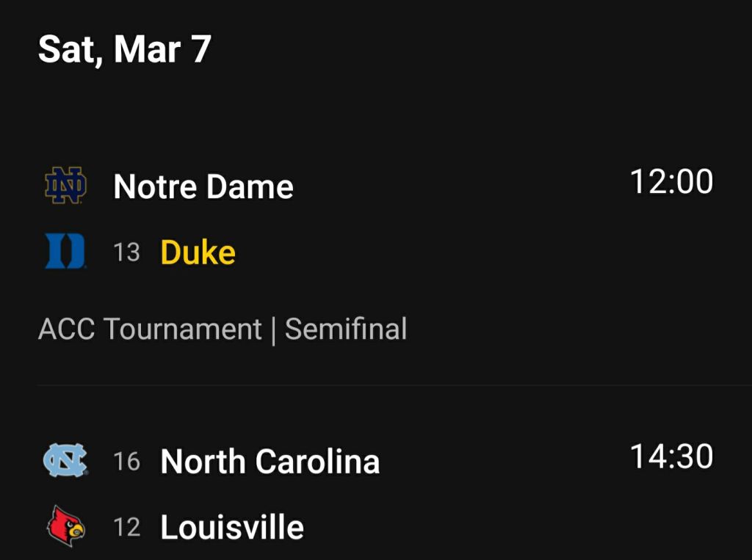Tap the "ACC" abbreviation in game label
Screen dimensions: 752x560
point(66,330)
